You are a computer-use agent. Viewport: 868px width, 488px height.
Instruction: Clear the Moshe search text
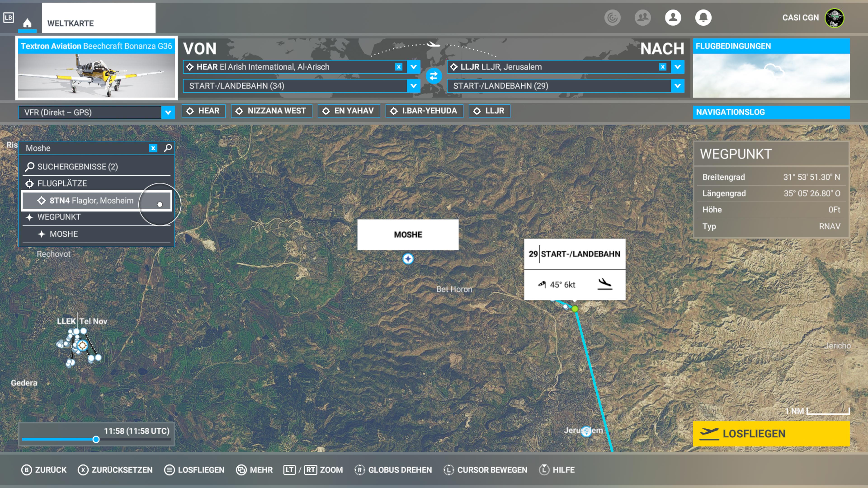tap(153, 148)
